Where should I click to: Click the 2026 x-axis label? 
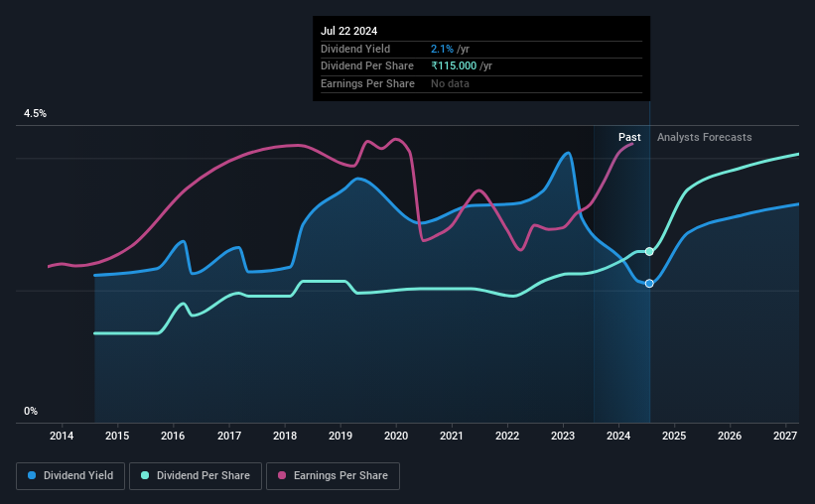730,436
